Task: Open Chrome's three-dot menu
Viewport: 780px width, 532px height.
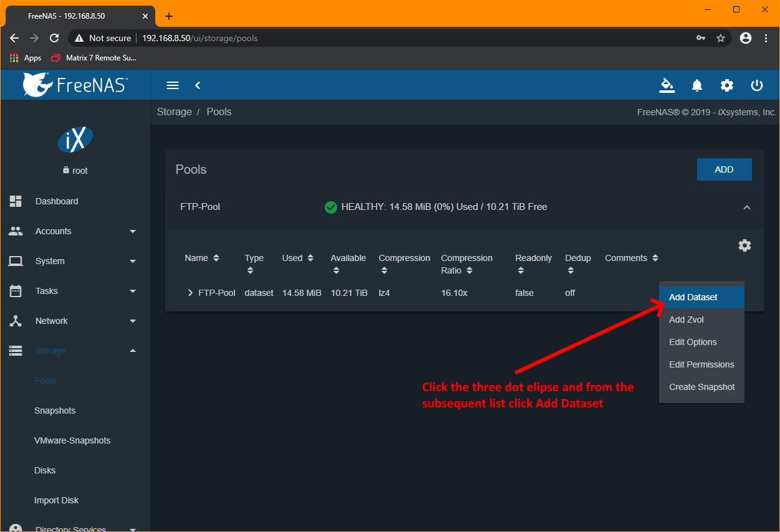Action: [x=766, y=38]
